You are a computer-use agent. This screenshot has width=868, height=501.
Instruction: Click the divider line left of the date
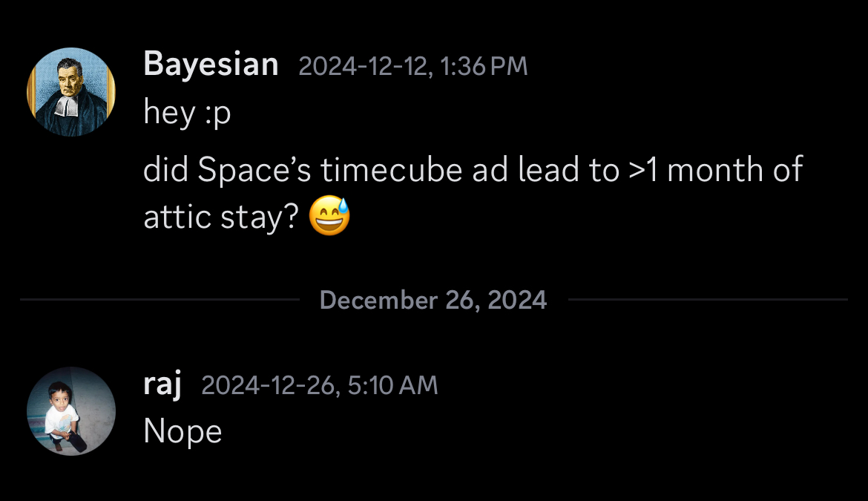160,300
